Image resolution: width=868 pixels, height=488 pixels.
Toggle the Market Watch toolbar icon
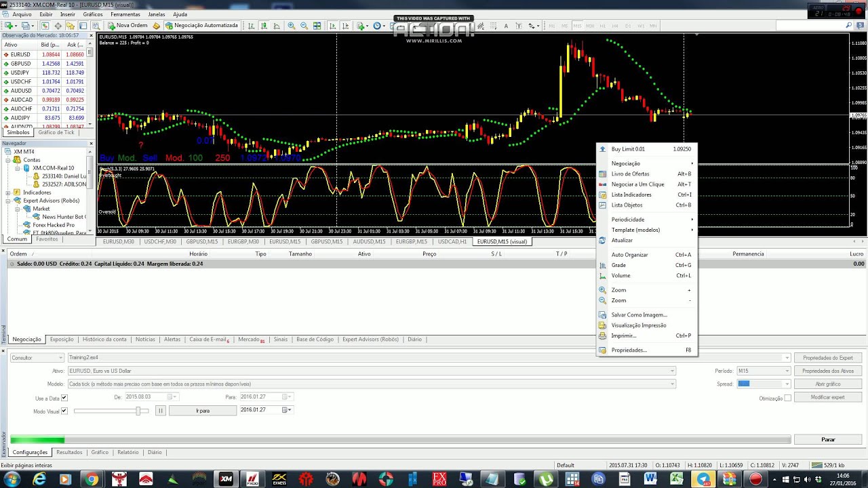45,26
